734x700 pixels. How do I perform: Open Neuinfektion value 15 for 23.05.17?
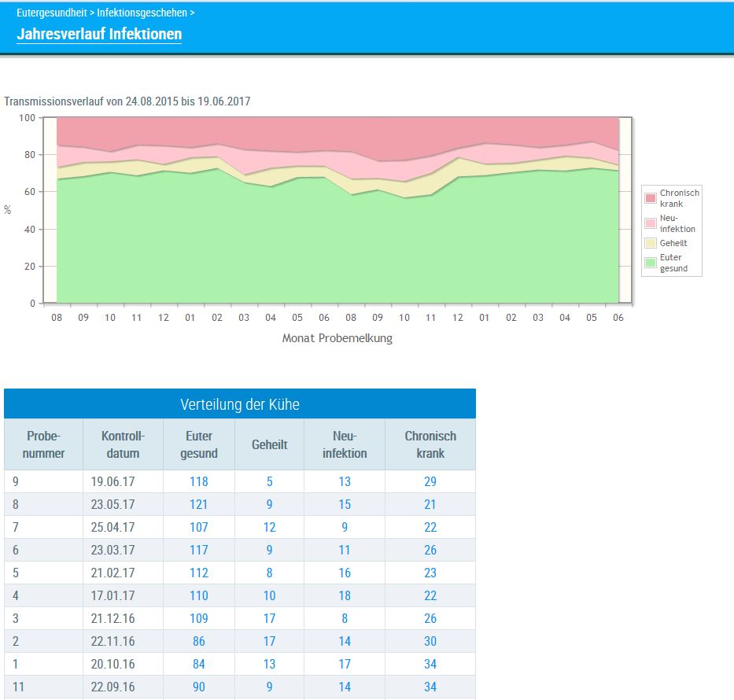point(345,504)
